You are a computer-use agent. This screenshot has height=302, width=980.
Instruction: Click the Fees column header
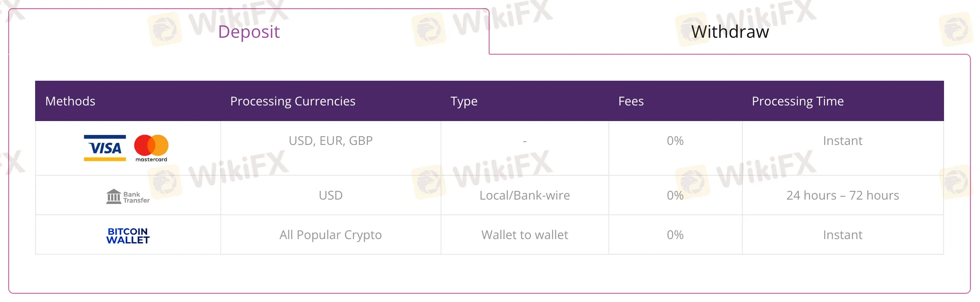click(x=631, y=101)
